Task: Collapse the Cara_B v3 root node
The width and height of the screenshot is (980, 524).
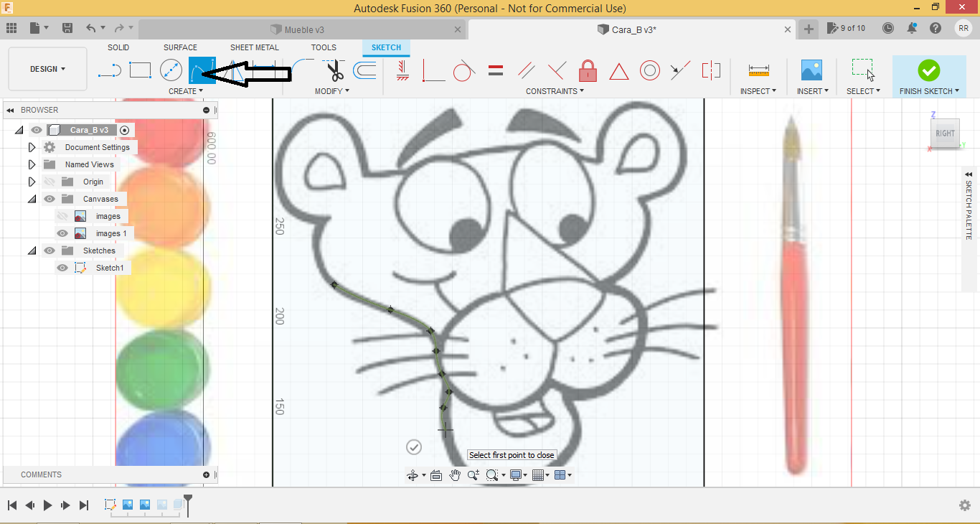Action: click(x=18, y=130)
